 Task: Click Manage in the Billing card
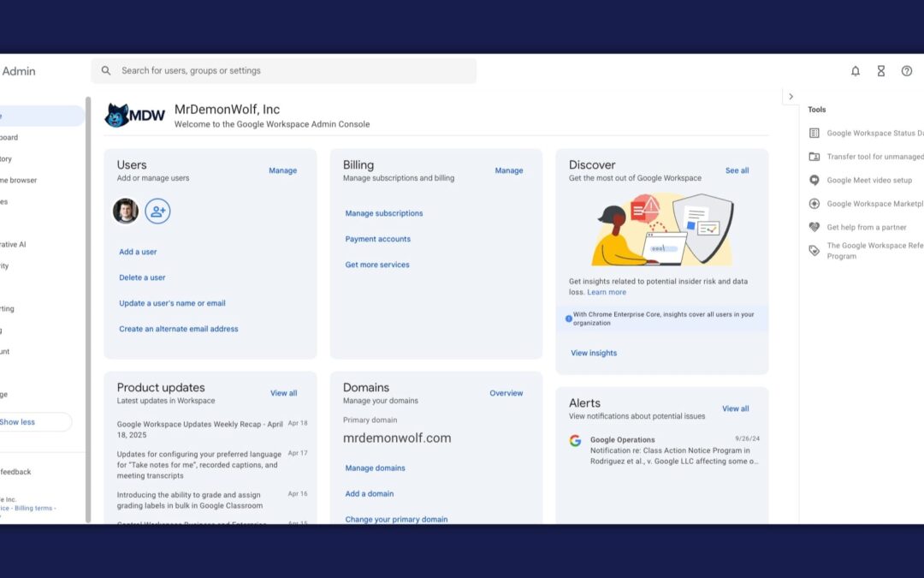[508, 170]
